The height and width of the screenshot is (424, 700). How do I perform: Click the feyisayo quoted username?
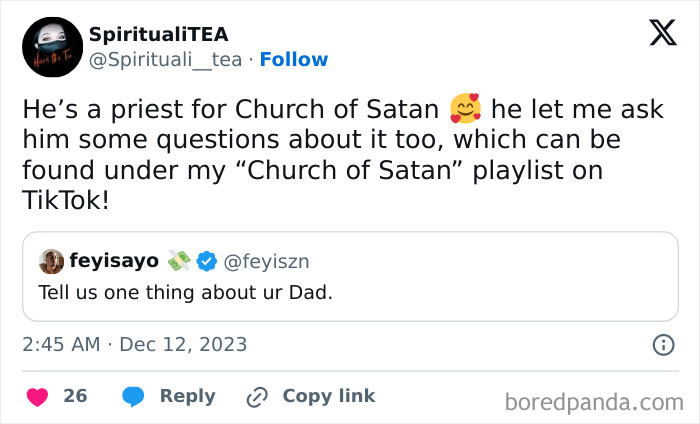[x=113, y=261]
